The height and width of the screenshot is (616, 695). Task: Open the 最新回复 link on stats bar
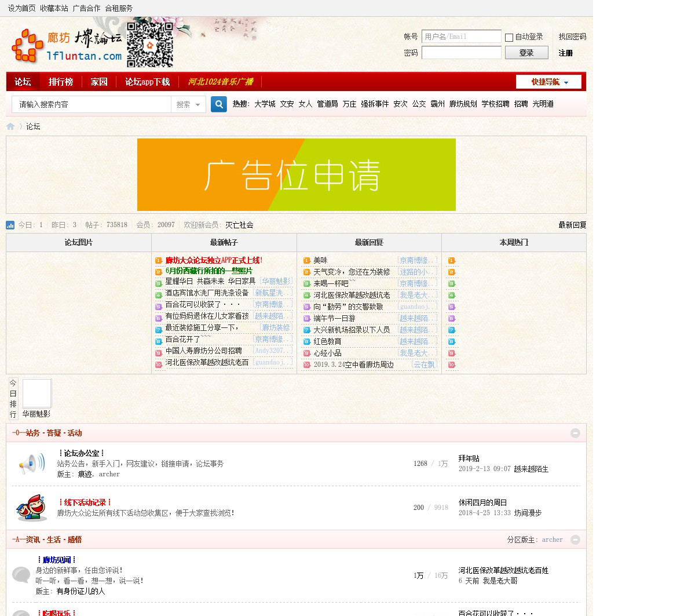572,225
